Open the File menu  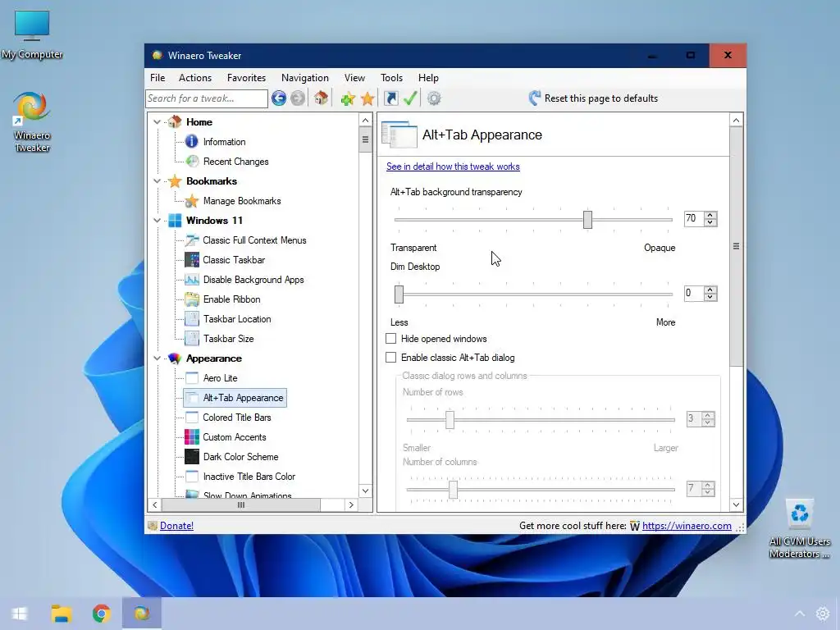(x=157, y=78)
